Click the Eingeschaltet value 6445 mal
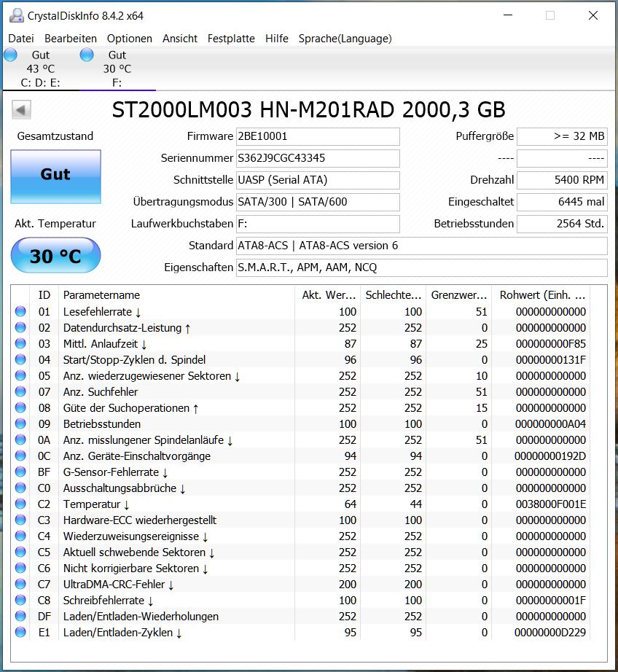Viewport: 618px width, 672px height. [563, 202]
